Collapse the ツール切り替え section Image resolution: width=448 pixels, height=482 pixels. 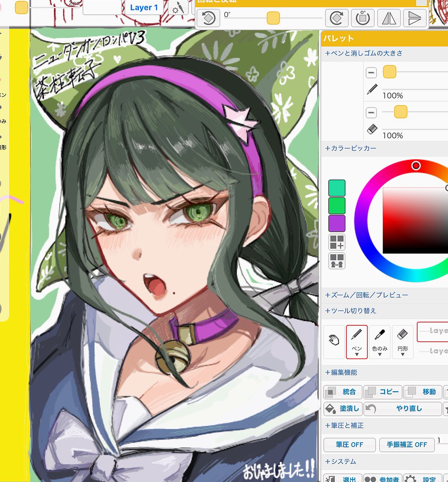(351, 310)
